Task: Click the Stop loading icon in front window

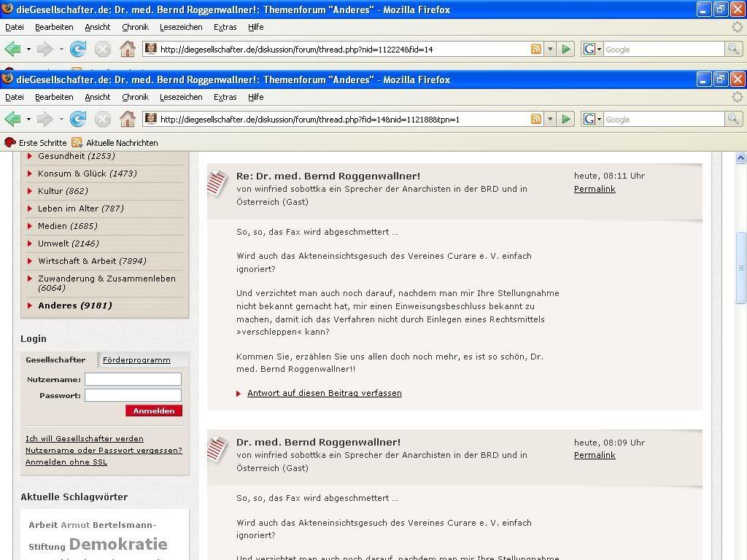Action: click(103, 120)
